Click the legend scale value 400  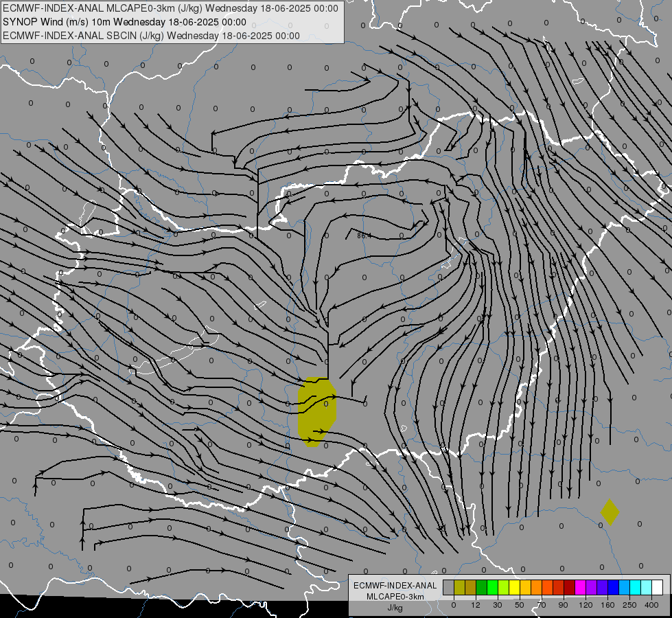pyautogui.click(x=651, y=605)
